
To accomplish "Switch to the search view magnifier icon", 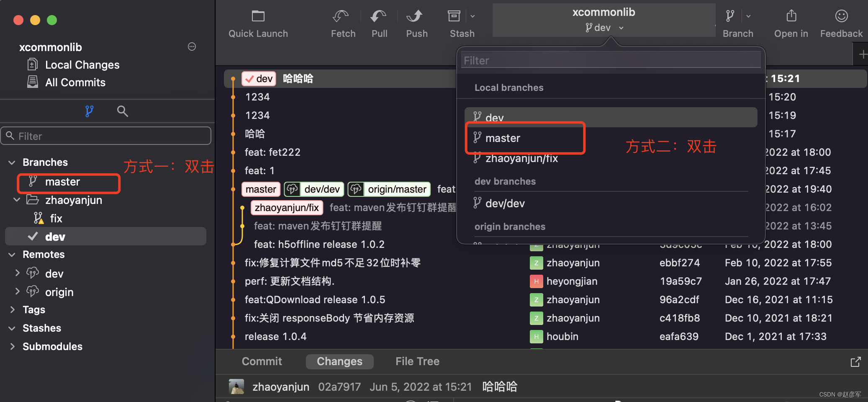I will click(122, 111).
